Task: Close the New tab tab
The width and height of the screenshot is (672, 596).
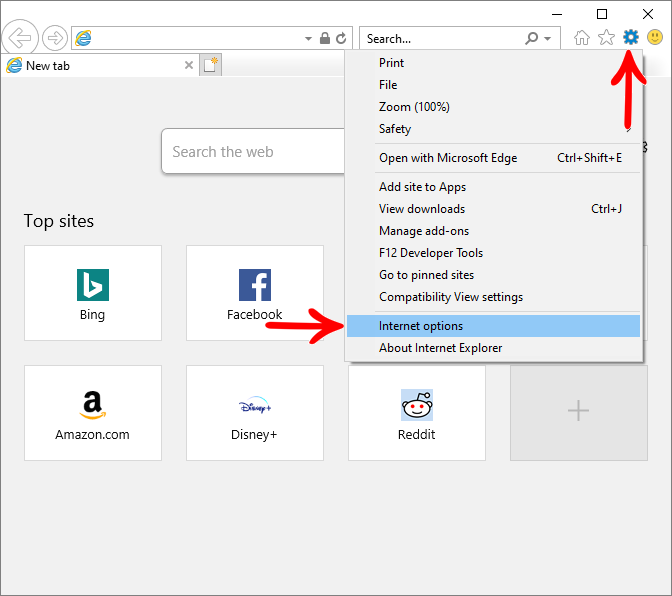Action: tap(189, 65)
